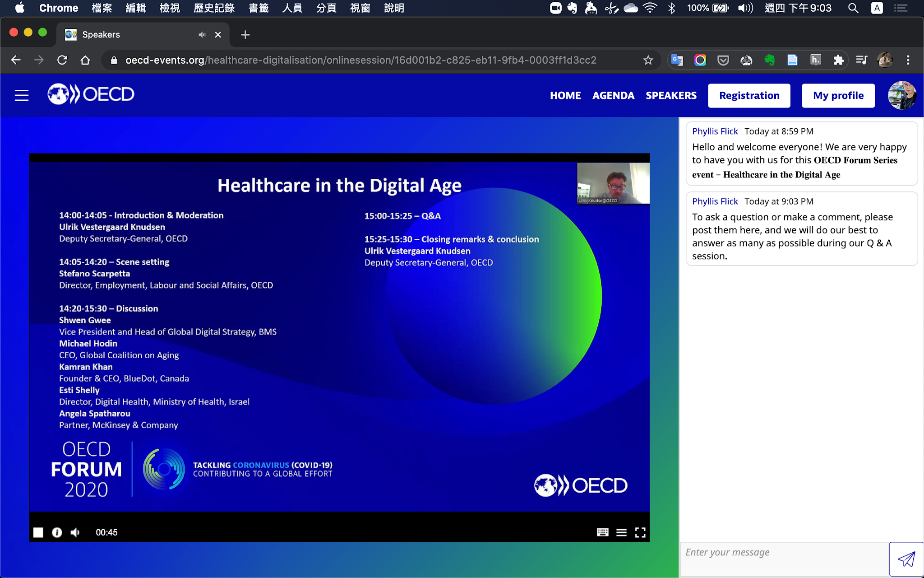Enter fullscreen video mode
Viewport: 924px width, 578px height.
point(640,532)
